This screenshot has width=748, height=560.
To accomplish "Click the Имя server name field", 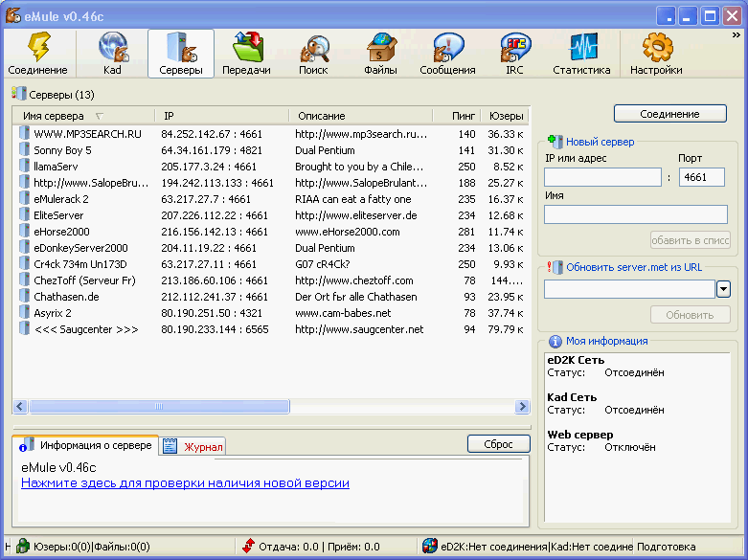I will (636, 214).
